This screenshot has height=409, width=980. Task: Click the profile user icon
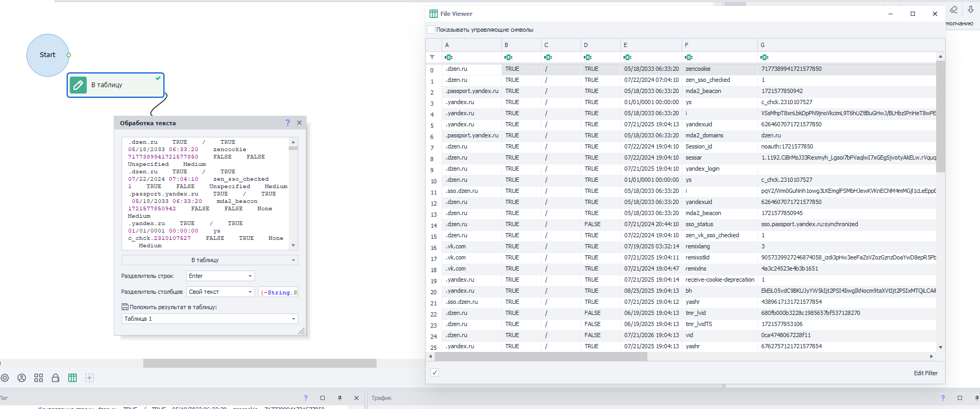click(x=22, y=378)
